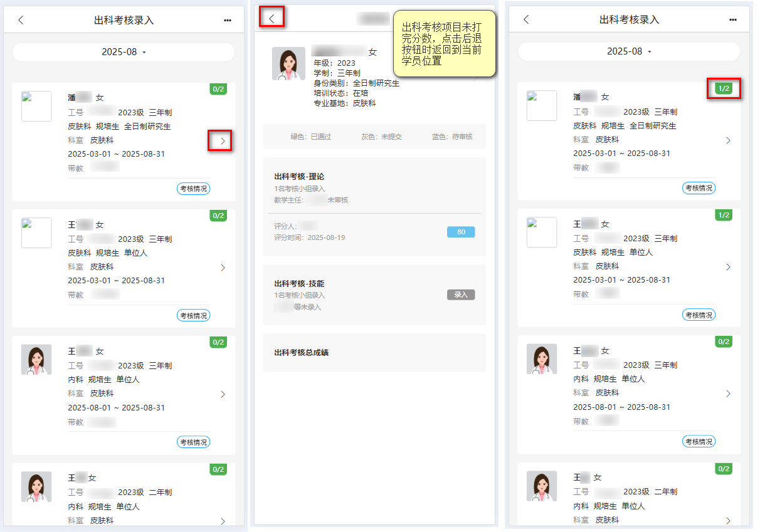Open the 2025-08 month dropdown in left panel
The height and width of the screenshot is (532, 760).
(124, 52)
